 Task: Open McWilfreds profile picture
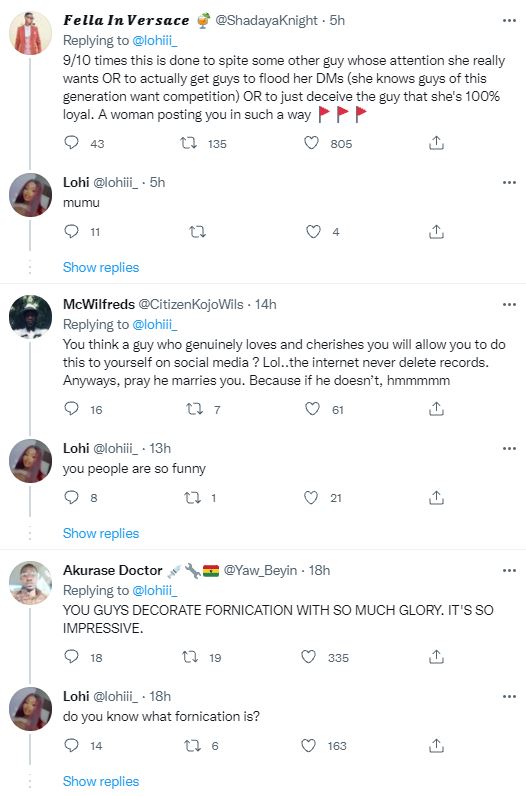30,316
